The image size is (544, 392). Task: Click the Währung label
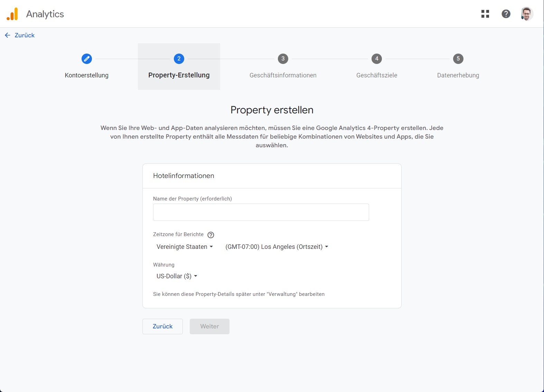164,265
